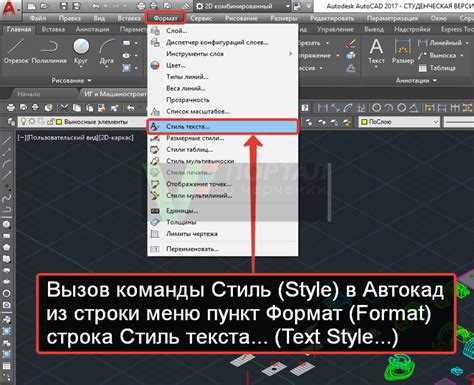Switch to the Надстройки ribbon tab

point(412,29)
